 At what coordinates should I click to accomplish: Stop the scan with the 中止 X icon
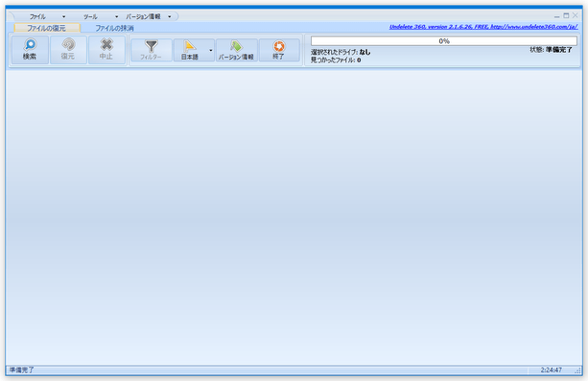[x=106, y=44]
